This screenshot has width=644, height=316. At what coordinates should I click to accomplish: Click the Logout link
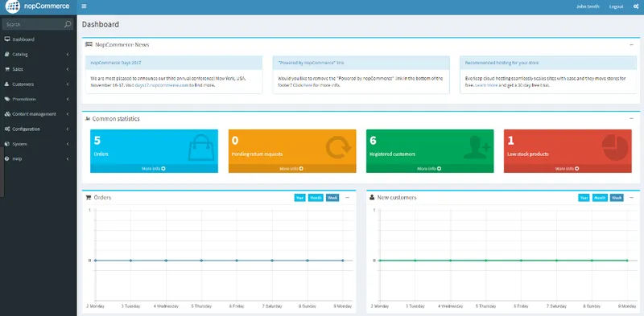point(616,6)
